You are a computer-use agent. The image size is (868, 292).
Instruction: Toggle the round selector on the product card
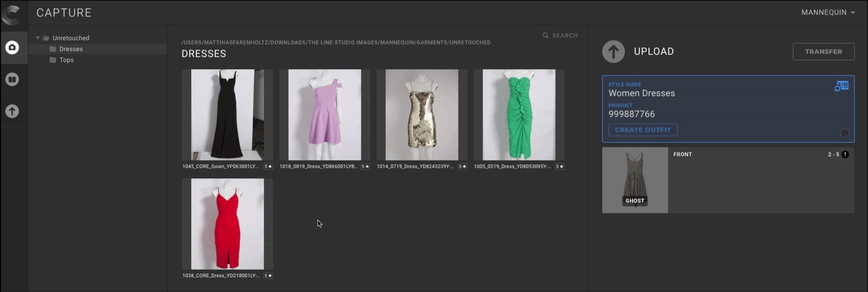[x=844, y=133]
